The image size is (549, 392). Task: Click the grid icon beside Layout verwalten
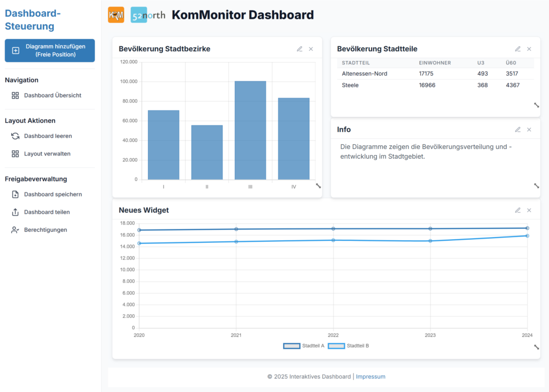click(x=15, y=154)
